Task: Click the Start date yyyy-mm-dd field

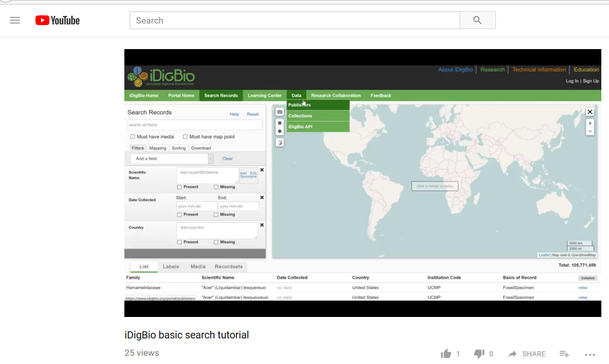Action: pyautogui.click(x=197, y=206)
